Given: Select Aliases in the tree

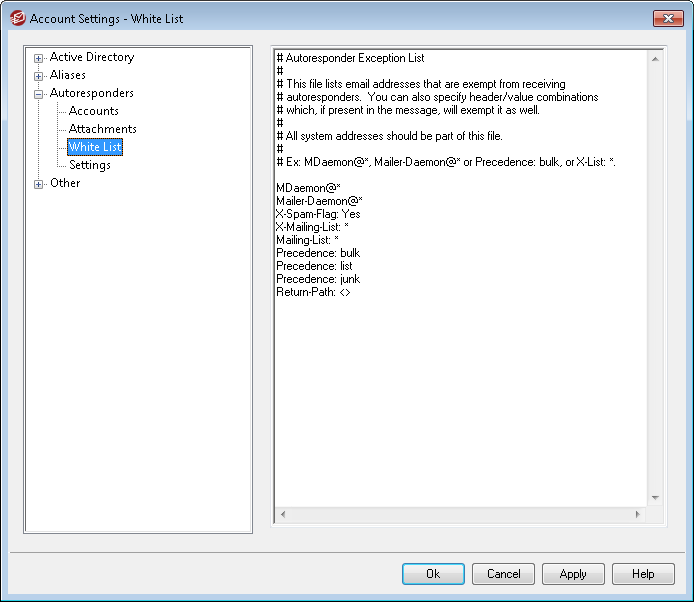Looking at the screenshot, I should [68, 75].
